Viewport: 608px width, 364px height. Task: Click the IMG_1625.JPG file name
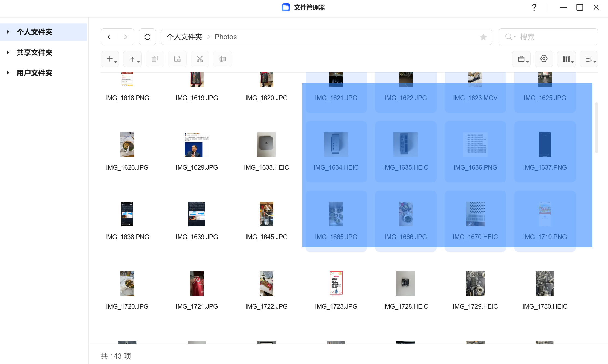(545, 98)
